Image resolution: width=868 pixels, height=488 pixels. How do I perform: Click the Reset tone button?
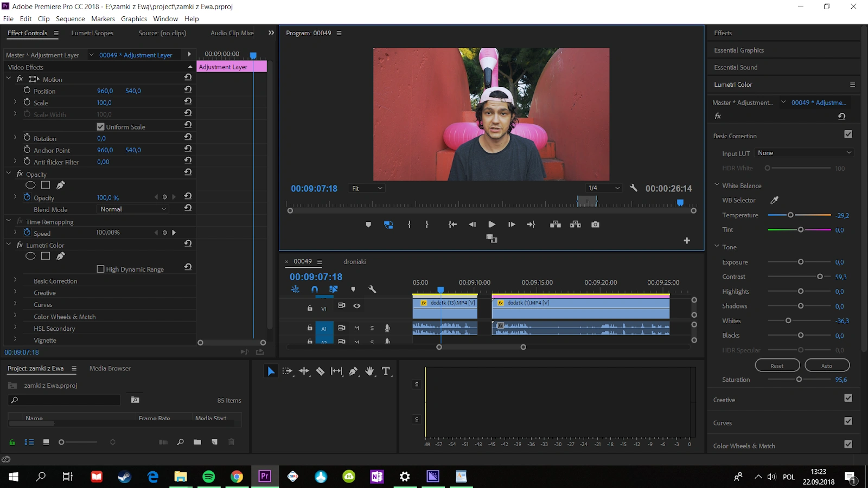(x=777, y=365)
